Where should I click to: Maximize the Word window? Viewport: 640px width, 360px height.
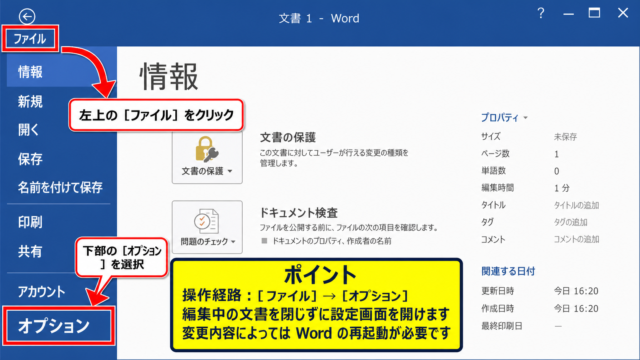pyautogui.click(x=594, y=13)
